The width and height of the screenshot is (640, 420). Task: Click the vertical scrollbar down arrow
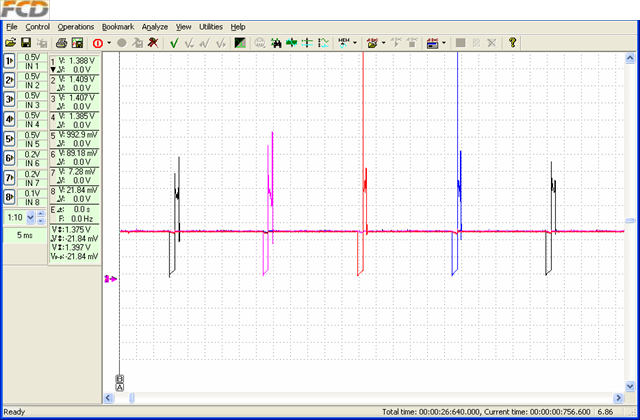pyautogui.click(x=630, y=386)
